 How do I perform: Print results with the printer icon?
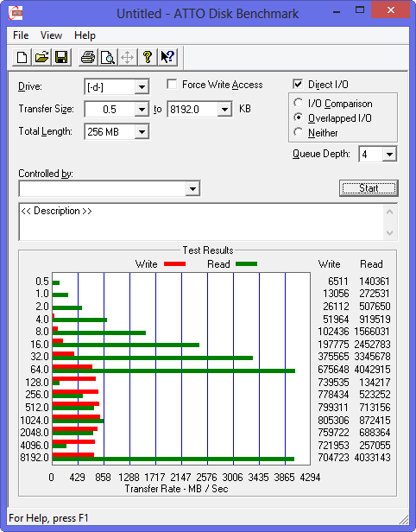click(88, 57)
